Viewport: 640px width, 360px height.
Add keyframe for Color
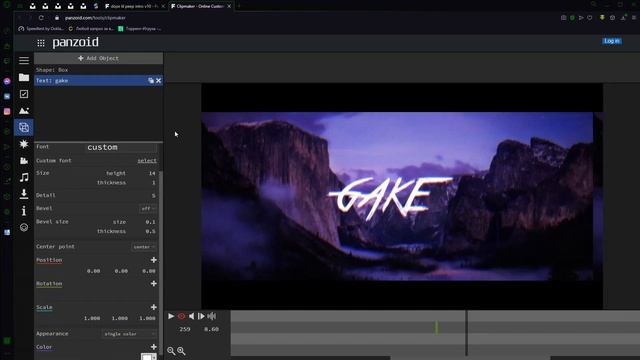click(x=153, y=347)
